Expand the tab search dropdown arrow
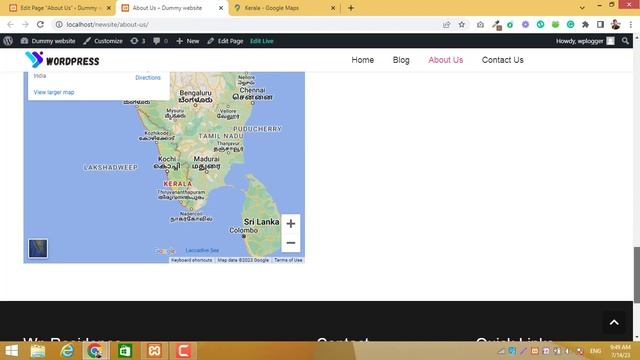640x360 pixels. [582, 8]
